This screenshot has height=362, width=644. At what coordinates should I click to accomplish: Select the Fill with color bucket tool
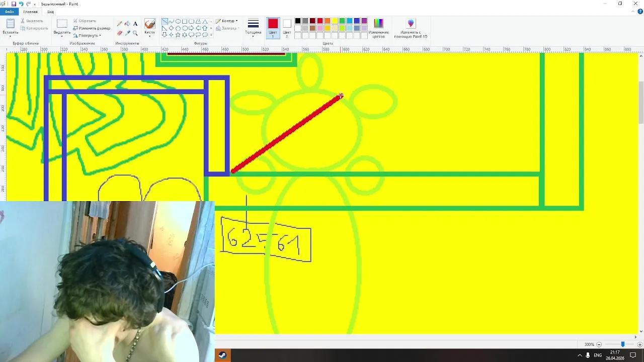[x=127, y=24]
